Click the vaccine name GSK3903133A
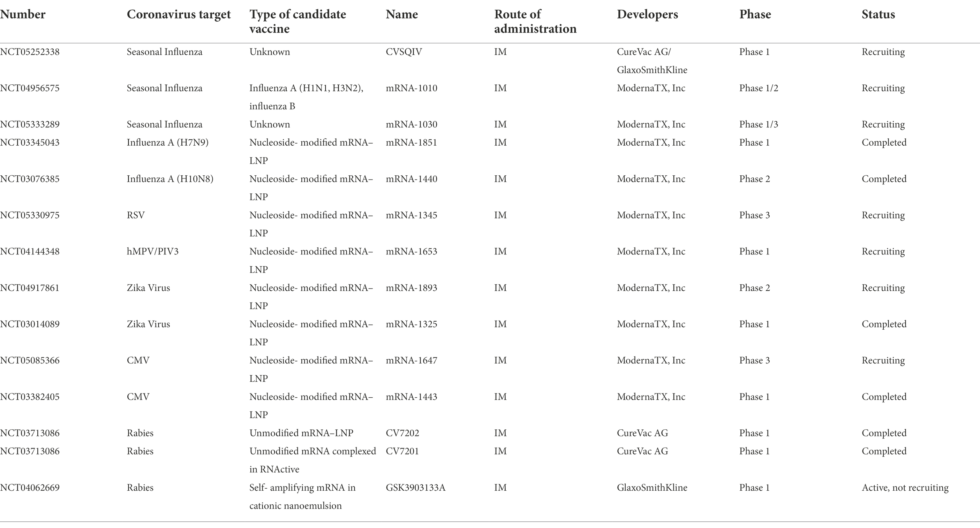 click(x=415, y=487)
